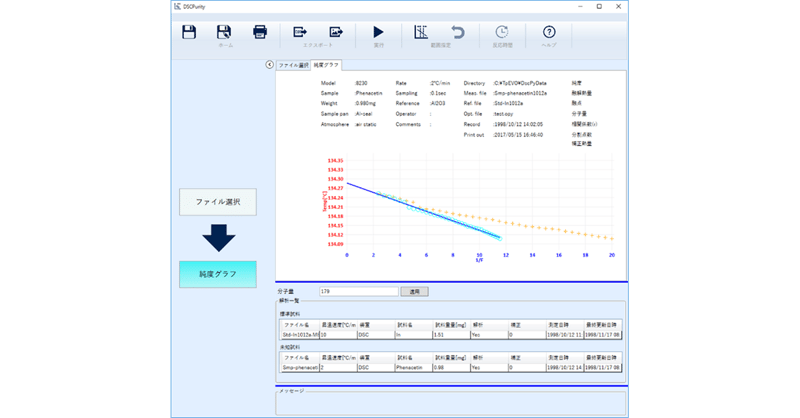Click the range setting graph icon
The width and height of the screenshot is (800, 418).
pyautogui.click(x=421, y=32)
